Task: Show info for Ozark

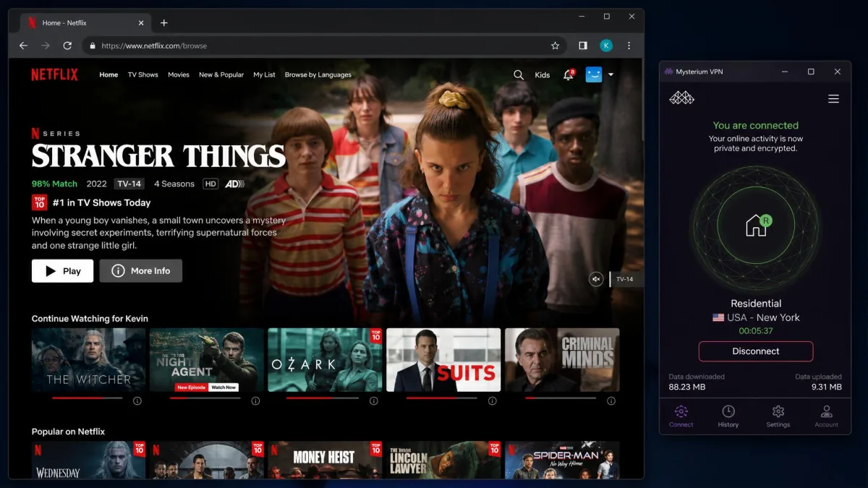Action: (374, 401)
